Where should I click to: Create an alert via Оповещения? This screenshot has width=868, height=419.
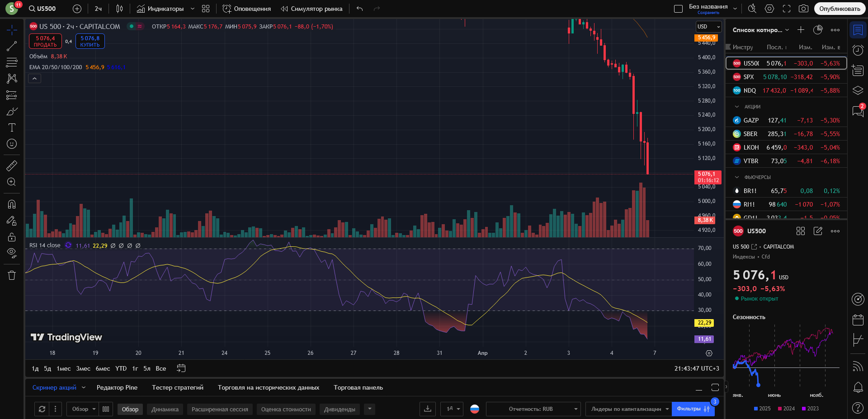click(x=247, y=9)
